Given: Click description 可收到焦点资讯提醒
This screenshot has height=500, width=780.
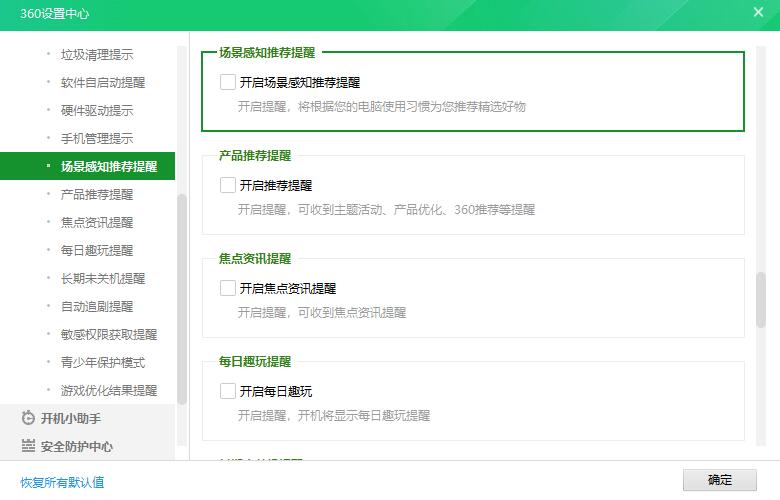Looking at the screenshot, I should coord(352,312).
